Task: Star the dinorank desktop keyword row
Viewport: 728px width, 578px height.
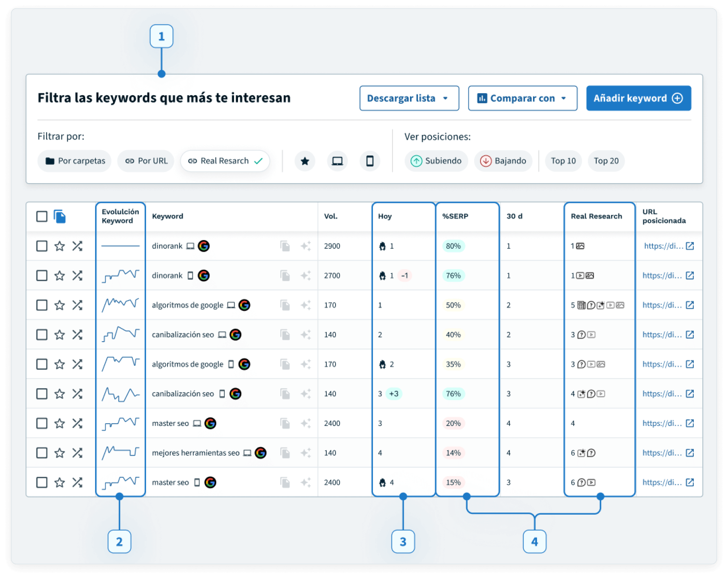Action: click(x=60, y=246)
